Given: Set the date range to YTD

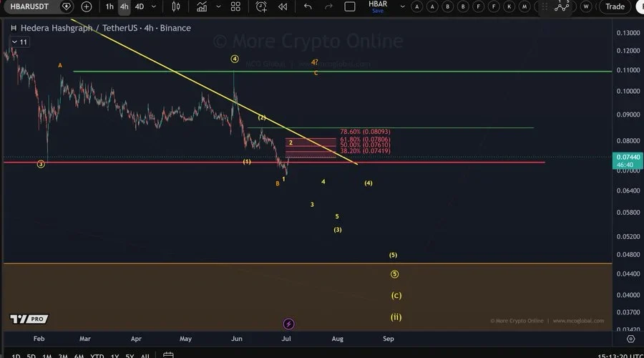Looking at the screenshot, I should (97, 356).
